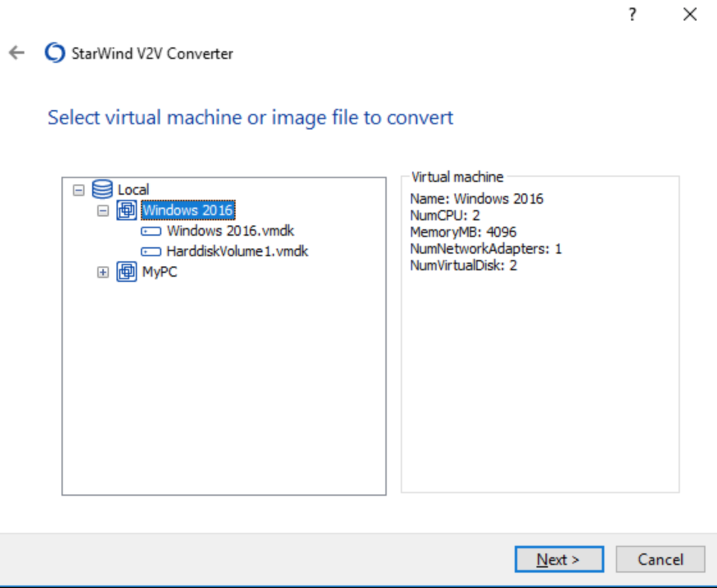Select the HarddiskVolume1.vmdk disk file
The image size is (717, 588).
pos(237,252)
